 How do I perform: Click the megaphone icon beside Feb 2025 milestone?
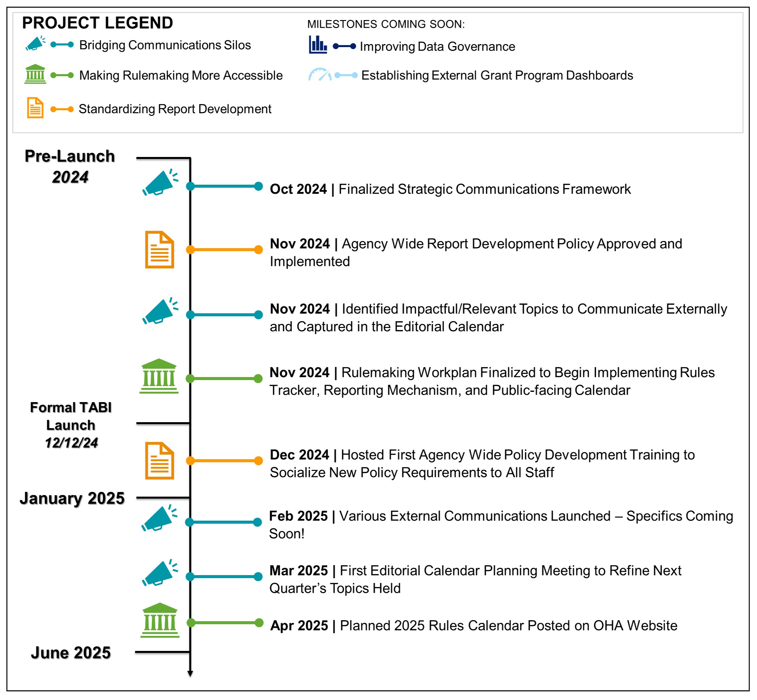(159, 518)
